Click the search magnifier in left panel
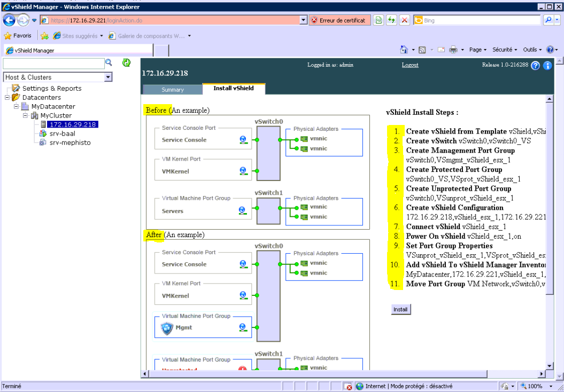Screen dimensions: 564x392 tap(109, 63)
